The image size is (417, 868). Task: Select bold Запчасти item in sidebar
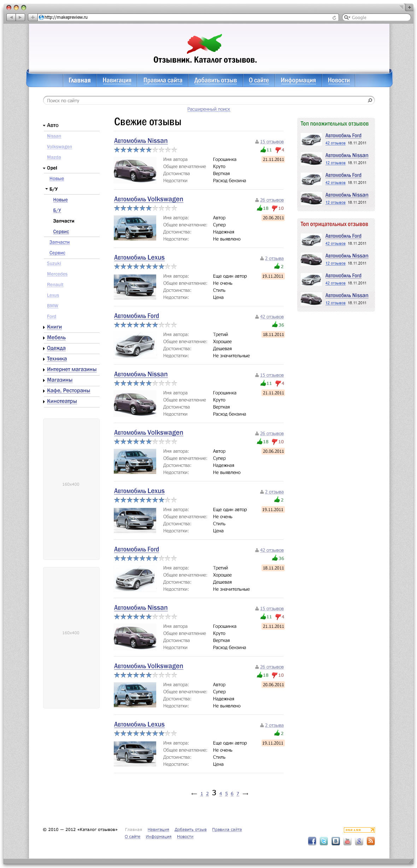click(x=64, y=221)
